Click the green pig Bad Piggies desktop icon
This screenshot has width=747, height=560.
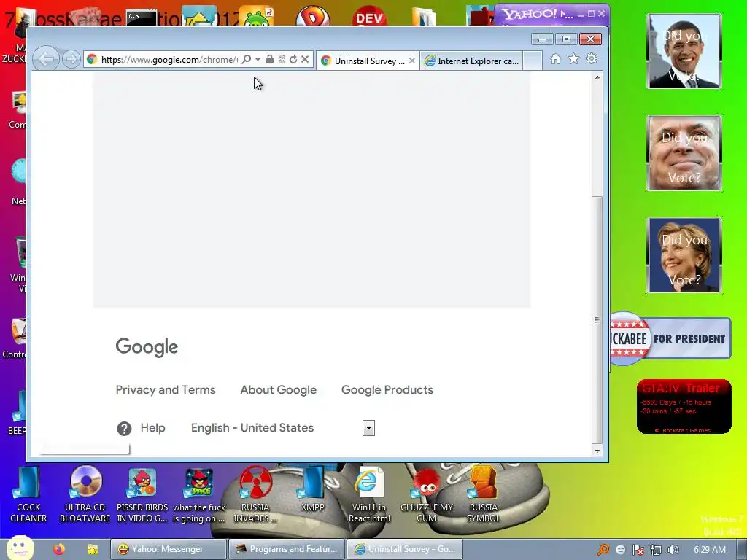pyautogui.click(x=256, y=16)
